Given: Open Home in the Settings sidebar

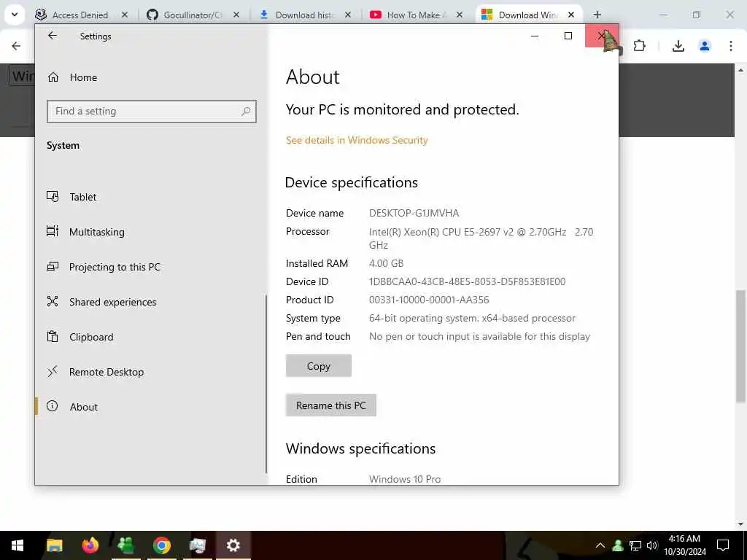Looking at the screenshot, I should 72,77.
